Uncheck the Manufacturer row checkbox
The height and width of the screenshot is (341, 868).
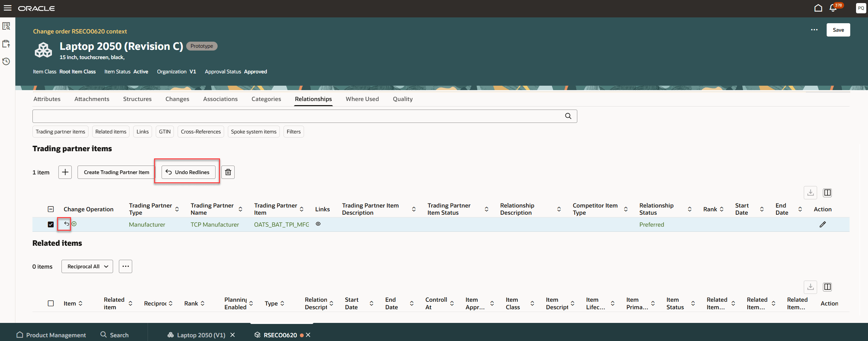51,224
